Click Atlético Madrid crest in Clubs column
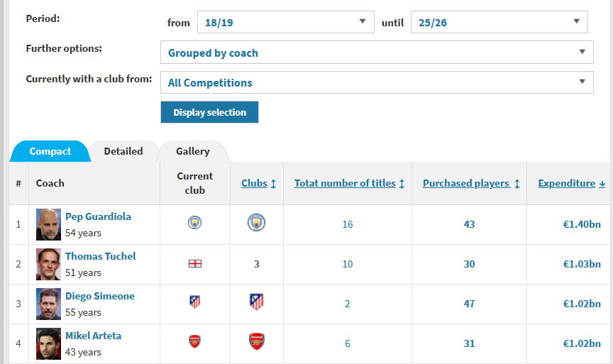Viewport: 613px width, 364px height. tap(256, 302)
